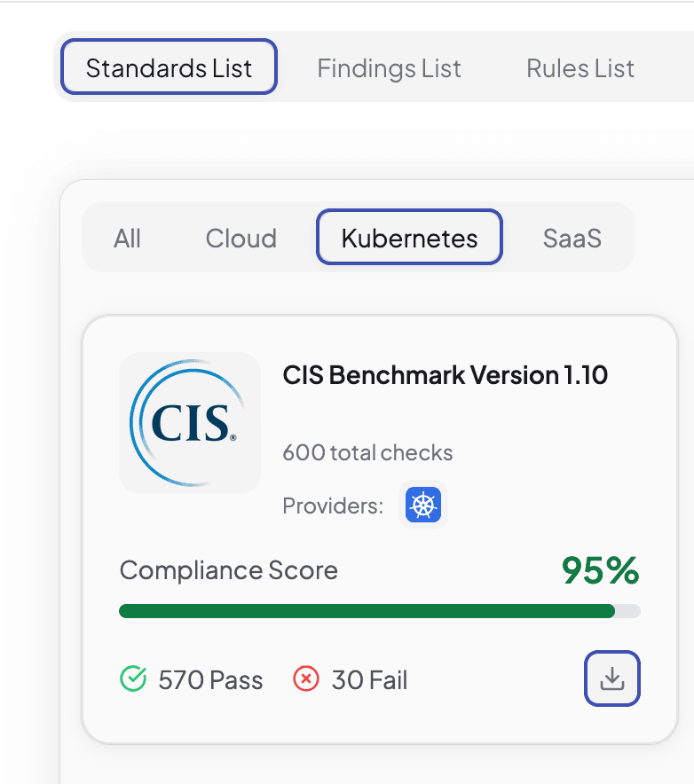Viewport: 694px width, 784px height.
Task: Click the 95% compliance score value
Action: click(599, 571)
